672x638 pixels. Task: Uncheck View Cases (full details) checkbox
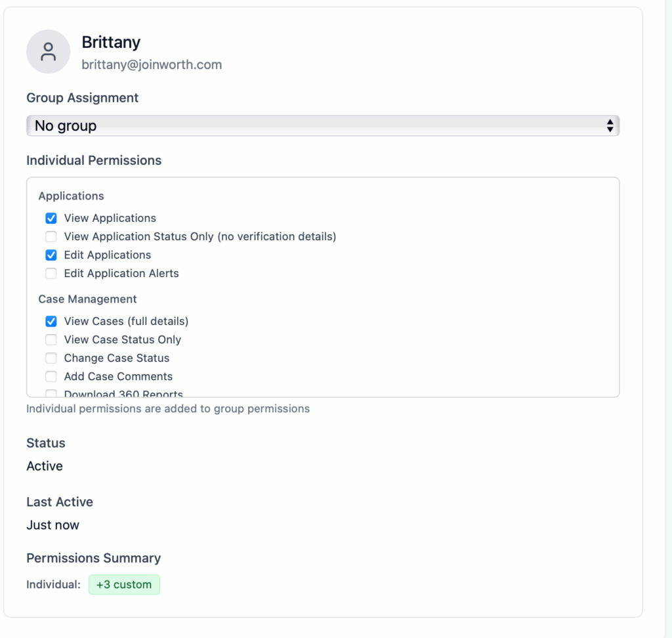[x=51, y=322]
